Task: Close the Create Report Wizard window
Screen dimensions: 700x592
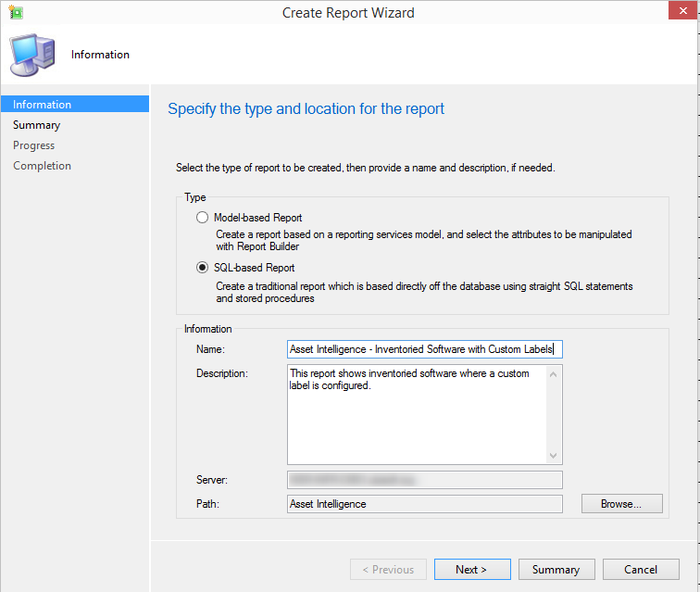Action: click(x=682, y=11)
